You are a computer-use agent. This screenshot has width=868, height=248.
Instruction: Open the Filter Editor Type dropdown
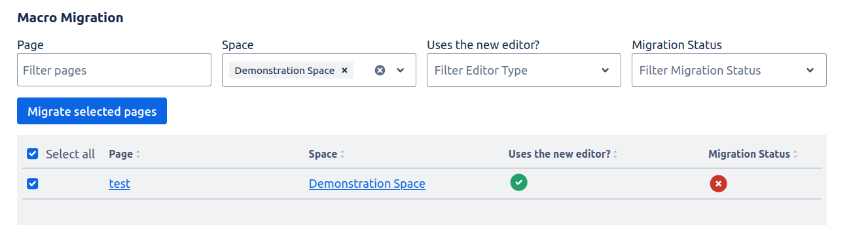tap(524, 70)
